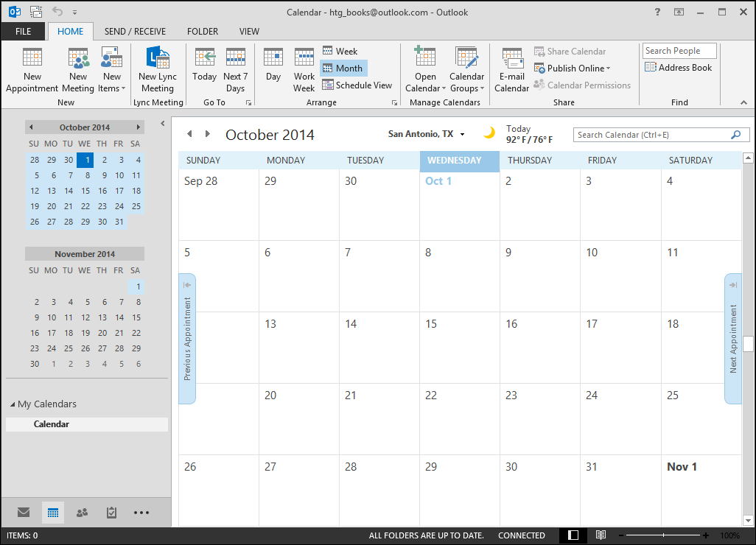Switch to Schedule View
756x545 pixels.
(x=357, y=85)
